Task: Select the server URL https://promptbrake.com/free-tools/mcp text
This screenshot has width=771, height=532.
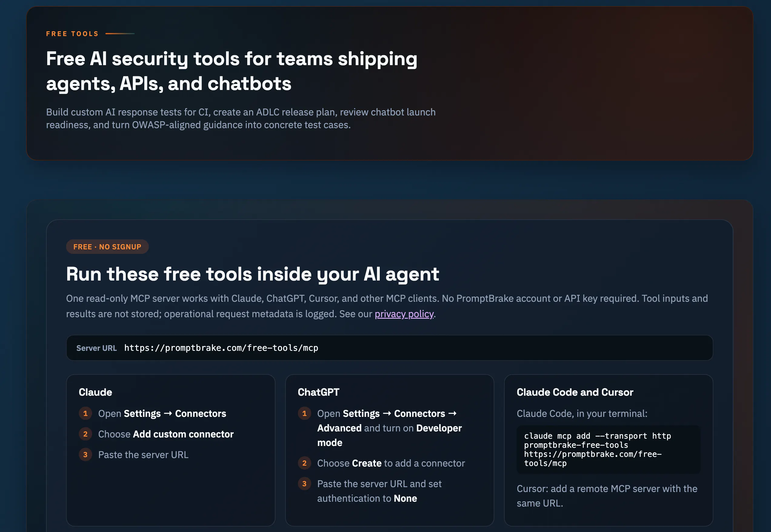Action: pyautogui.click(x=221, y=348)
